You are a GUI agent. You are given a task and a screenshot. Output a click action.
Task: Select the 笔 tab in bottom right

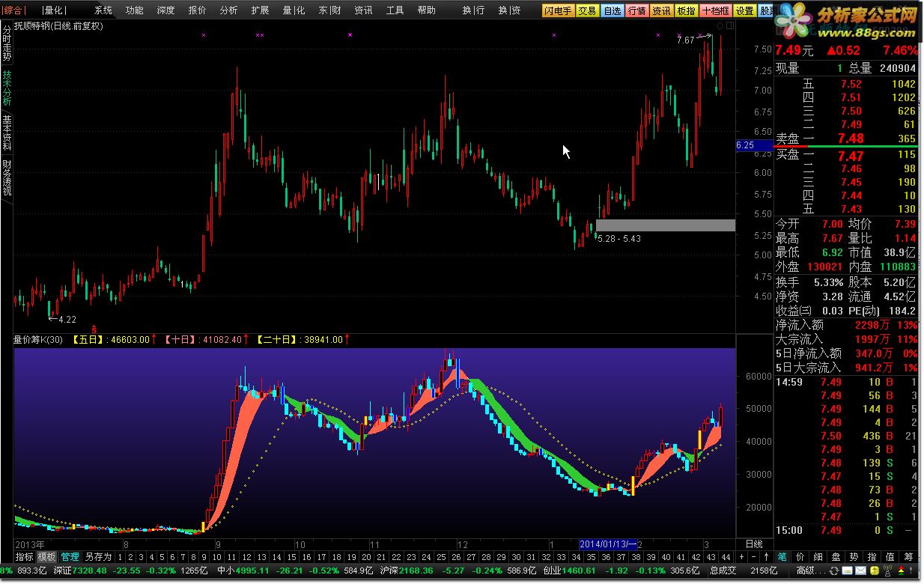(x=782, y=557)
